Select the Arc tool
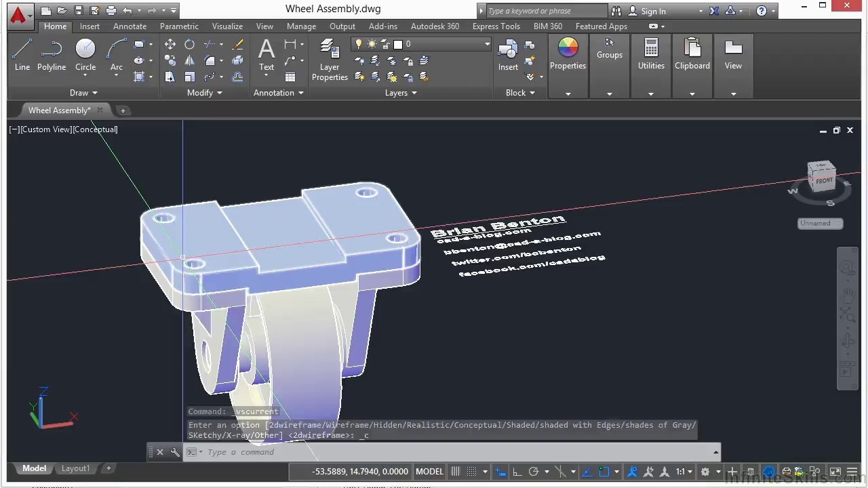The image size is (868, 488). tap(117, 54)
